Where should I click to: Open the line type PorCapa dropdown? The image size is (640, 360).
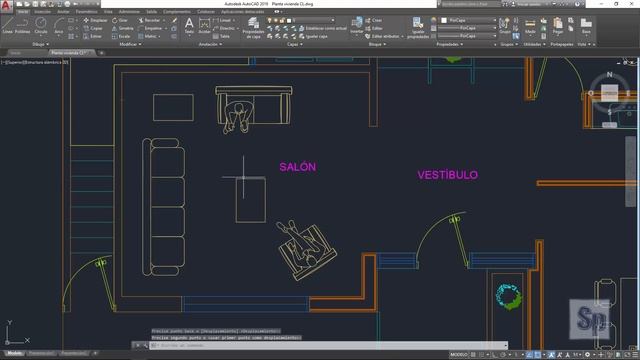467,36
